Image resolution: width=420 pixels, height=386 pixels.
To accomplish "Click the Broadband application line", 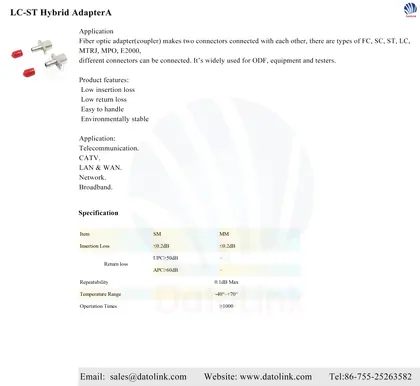I will coord(95,187).
